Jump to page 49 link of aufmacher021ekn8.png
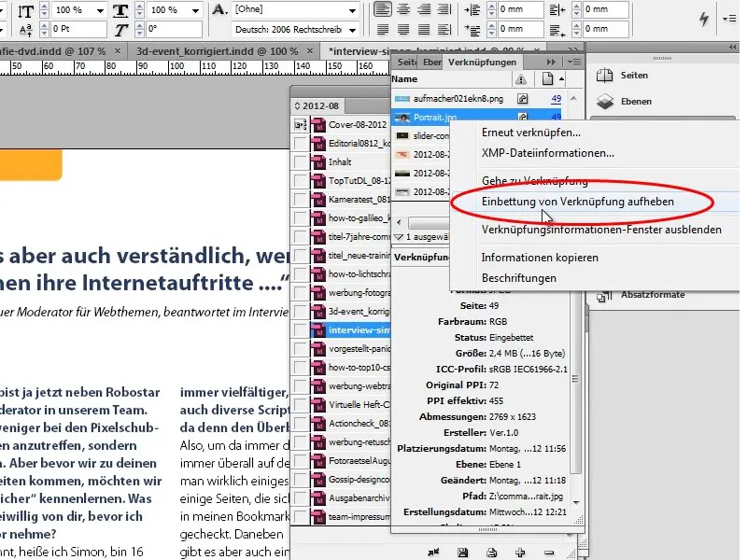Image resolution: width=747 pixels, height=560 pixels. tap(556, 99)
